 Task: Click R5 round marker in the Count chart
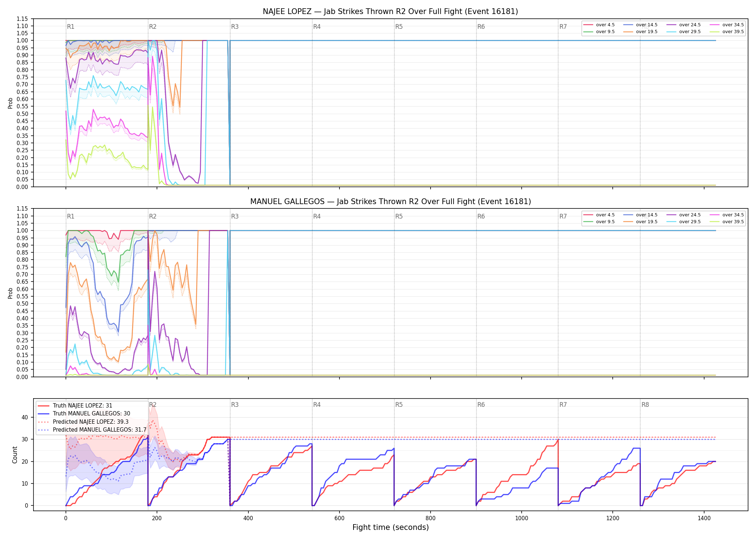click(x=399, y=405)
